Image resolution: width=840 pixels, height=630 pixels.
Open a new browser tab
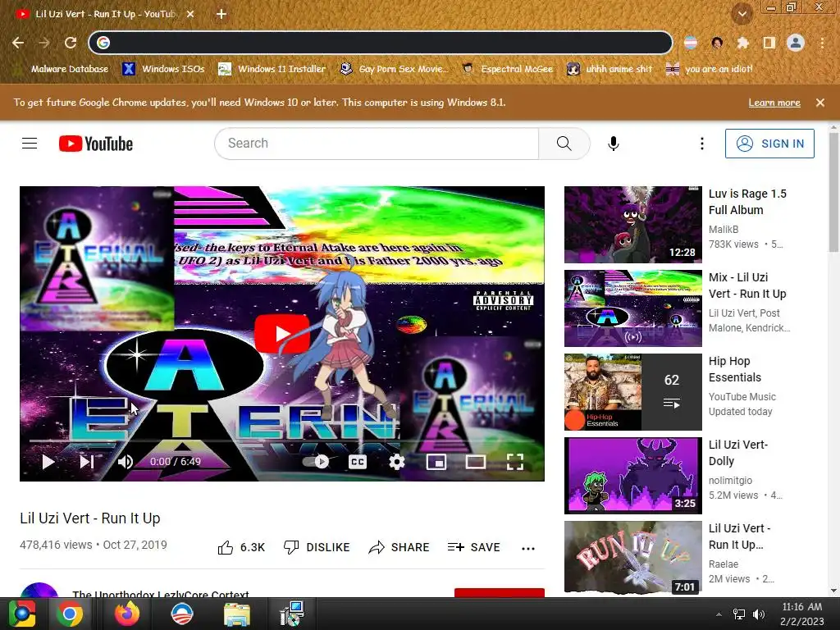[x=221, y=14]
